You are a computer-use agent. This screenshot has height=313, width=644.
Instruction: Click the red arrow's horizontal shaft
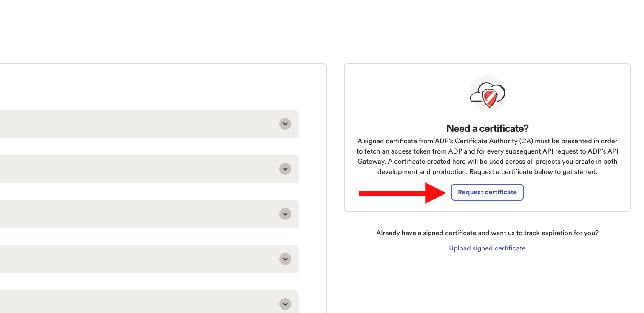click(x=392, y=193)
